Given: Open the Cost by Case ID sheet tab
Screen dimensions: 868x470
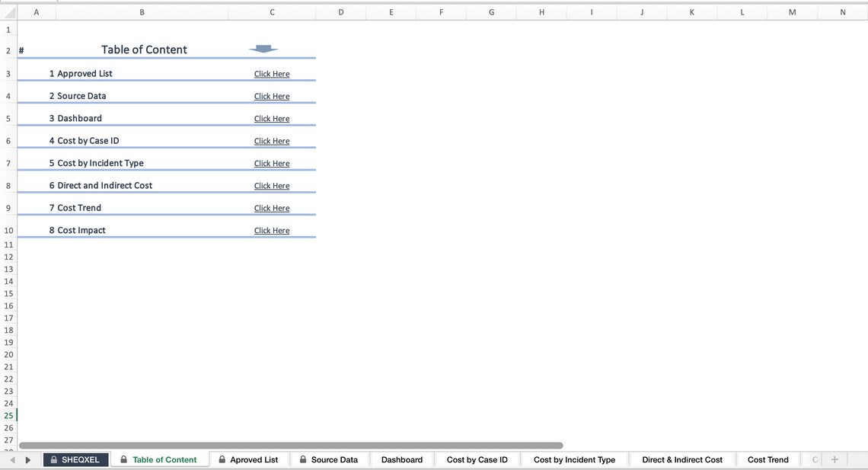Looking at the screenshot, I should 477,459.
